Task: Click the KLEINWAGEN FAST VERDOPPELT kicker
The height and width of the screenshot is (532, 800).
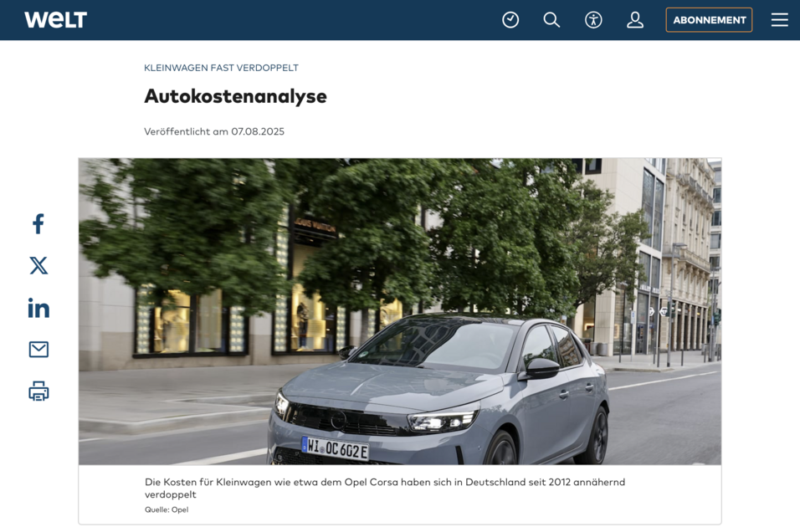Action: pos(221,68)
